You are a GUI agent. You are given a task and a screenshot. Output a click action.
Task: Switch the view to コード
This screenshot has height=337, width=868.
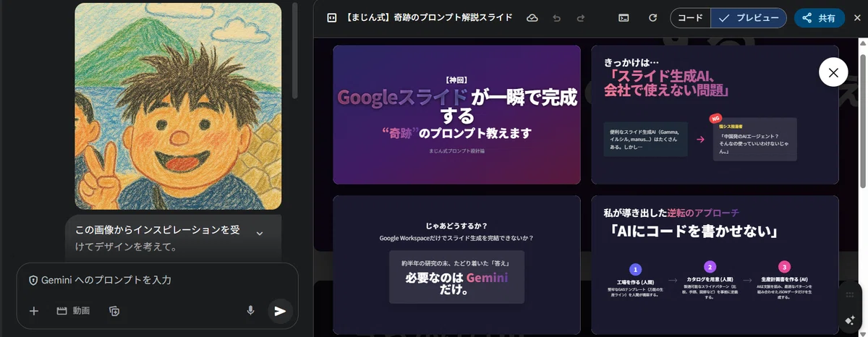(690, 18)
